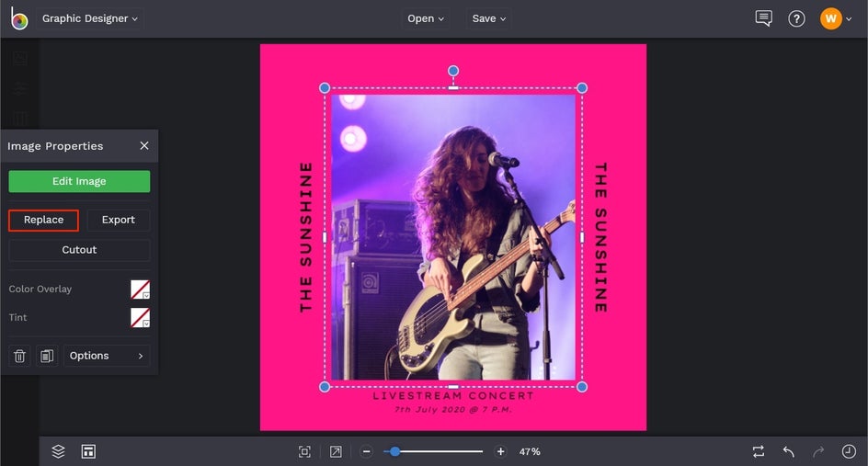Click the layout template icon in bottom bar
This screenshot has width=868, height=466.
88,451
